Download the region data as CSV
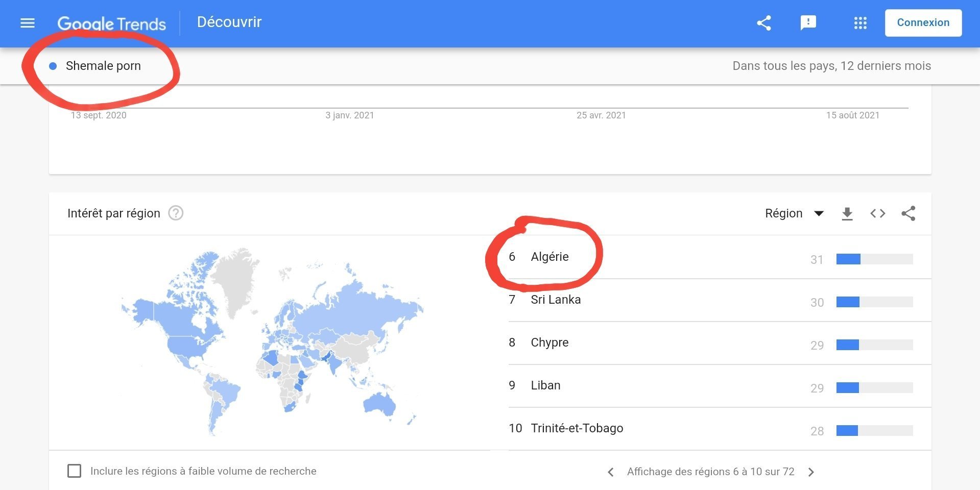The height and width of the screenshot is (490, 980). (847, 213)
